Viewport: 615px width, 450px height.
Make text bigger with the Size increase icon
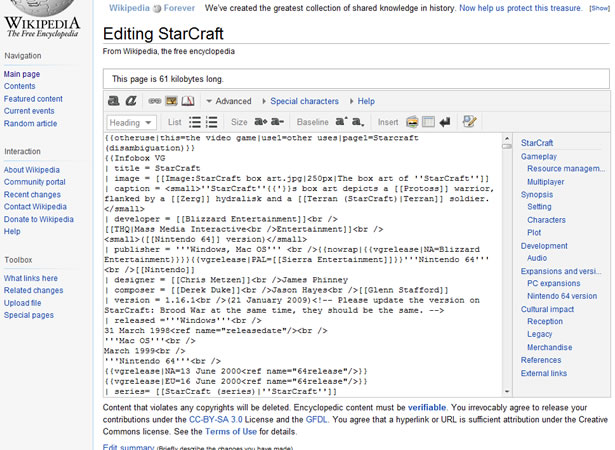[261, 122]
